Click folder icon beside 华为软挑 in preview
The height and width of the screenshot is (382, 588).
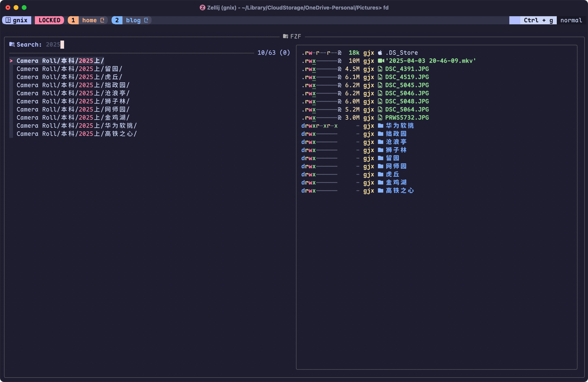(380, 126)
